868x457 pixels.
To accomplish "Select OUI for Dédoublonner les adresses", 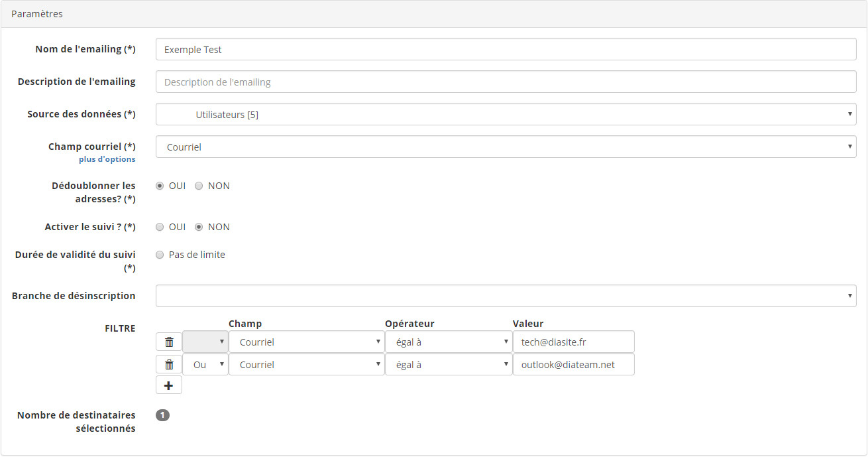I will coord(160,186).
